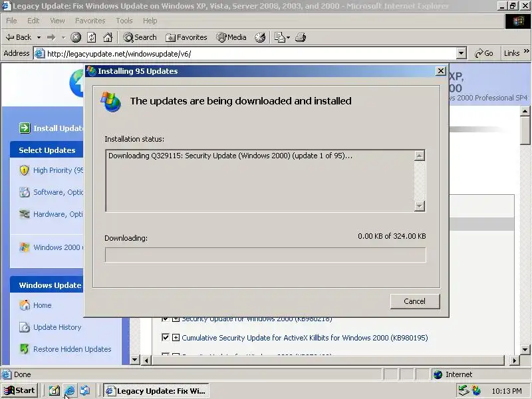Open the View menu
This screenshot has height=399, width=532.
click(x=57, y=21)
